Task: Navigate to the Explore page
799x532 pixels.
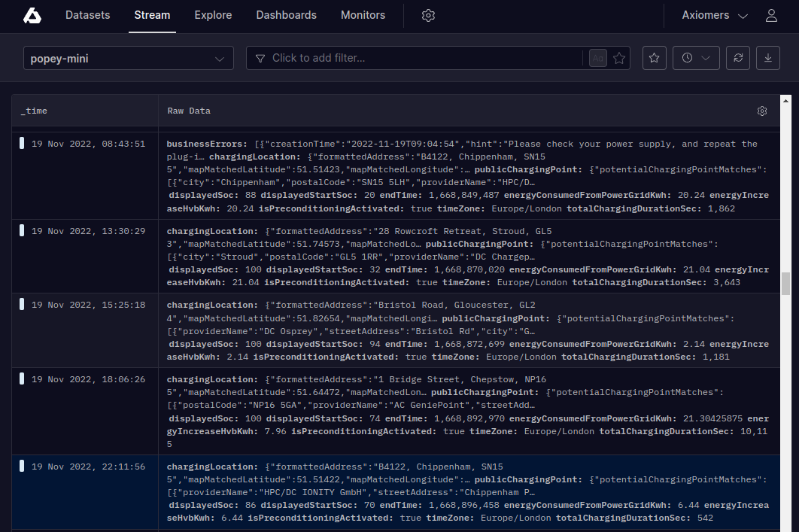Action: (213, 16)
